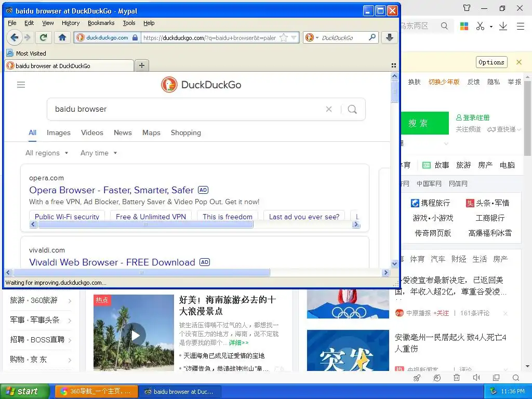
Task: Close the yellow notification bar in 360 browser
Action: 519,62
